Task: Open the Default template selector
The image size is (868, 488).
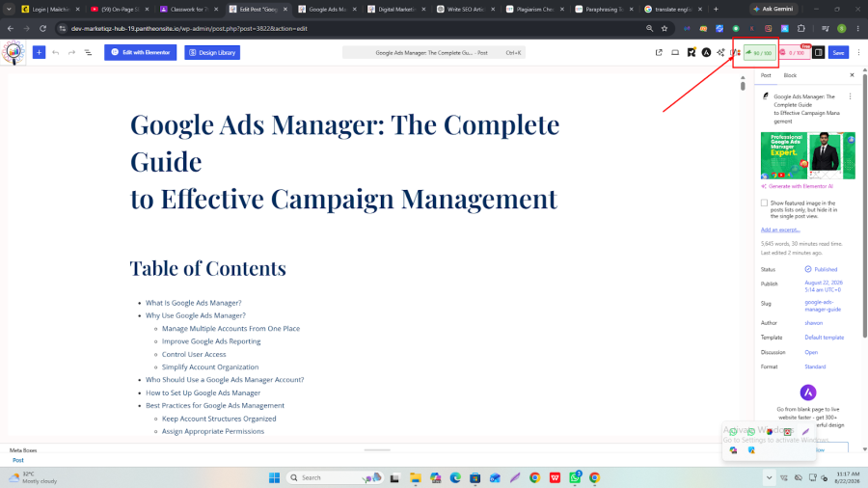Action: click(x=825, y=338)
